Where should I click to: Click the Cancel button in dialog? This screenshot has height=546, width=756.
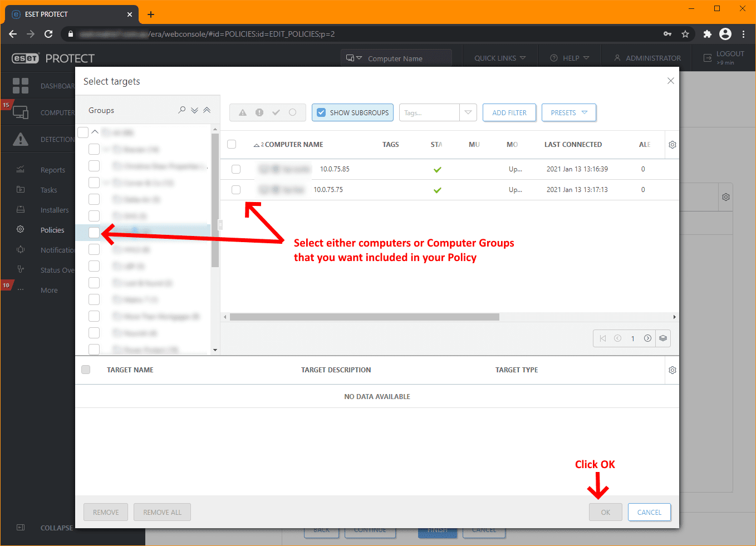(649, 512)
